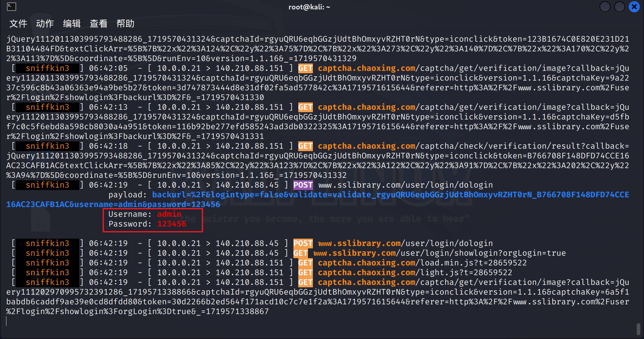
Task: Open the 帮助 menu
Action: point(125,23)
